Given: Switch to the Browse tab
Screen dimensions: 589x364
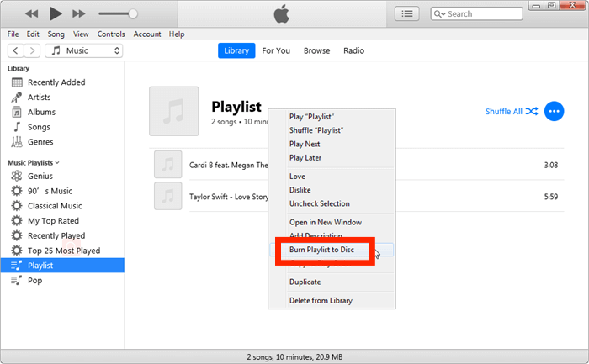Looking at the screenshot, I should [x=316, y=50].
